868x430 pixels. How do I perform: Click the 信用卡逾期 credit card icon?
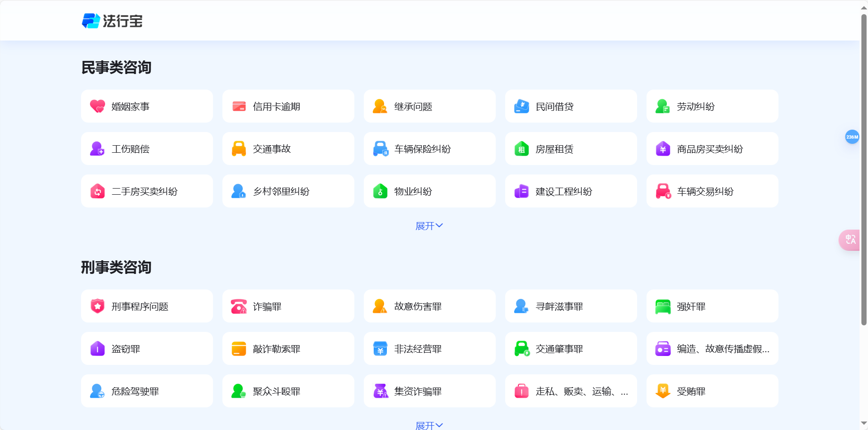click(x=238, y=106)
